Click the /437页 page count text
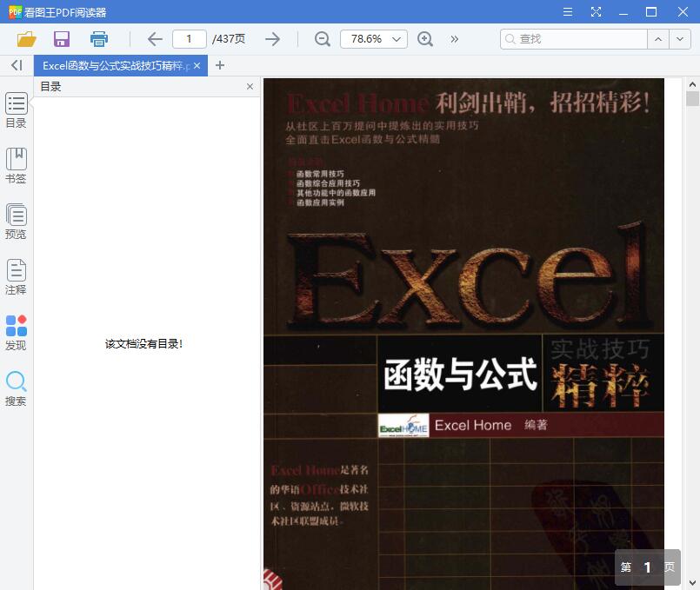 [229, 39]
